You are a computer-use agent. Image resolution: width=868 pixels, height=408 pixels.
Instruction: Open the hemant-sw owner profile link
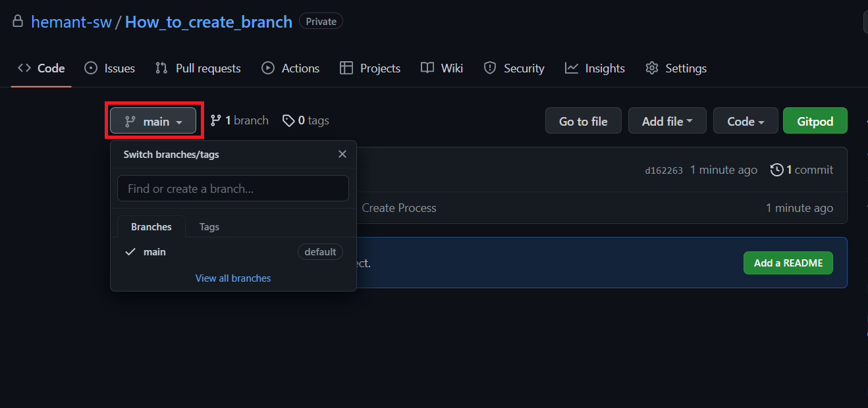click(71, 22)
